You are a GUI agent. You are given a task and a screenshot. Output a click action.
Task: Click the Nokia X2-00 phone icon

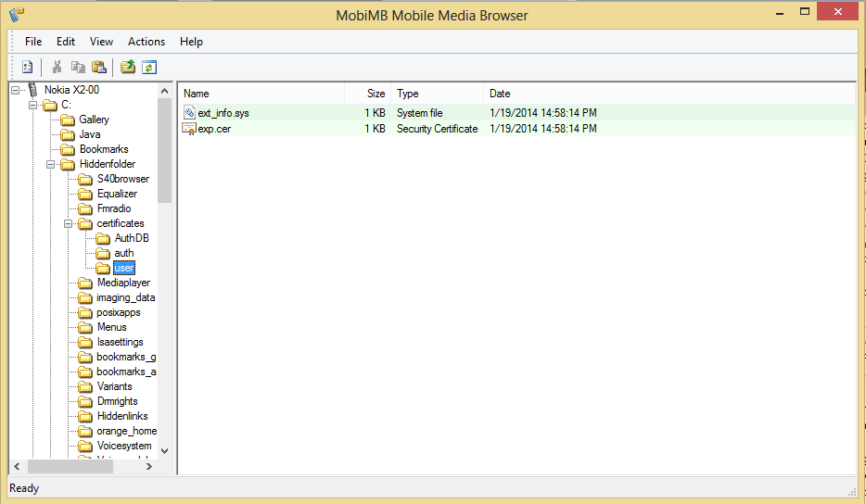click(x=32, y=90)
